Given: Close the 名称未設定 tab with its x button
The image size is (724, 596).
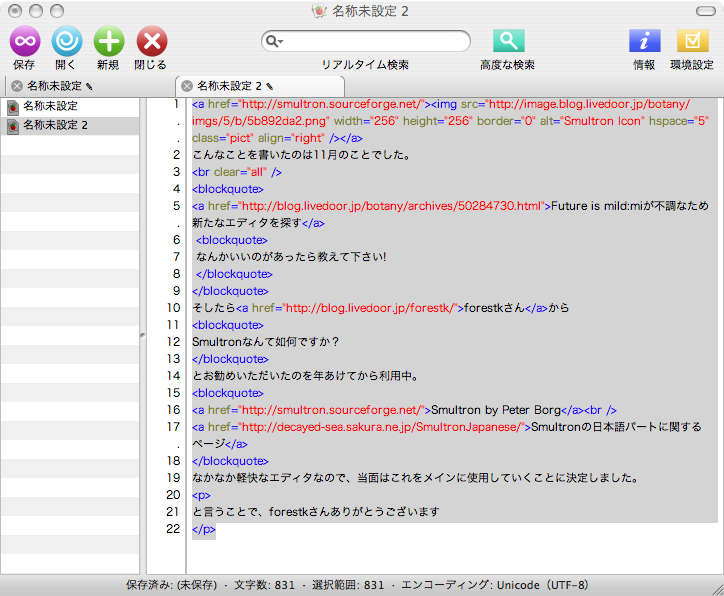Looking at the screenshot, I should [x=17, y=86].
